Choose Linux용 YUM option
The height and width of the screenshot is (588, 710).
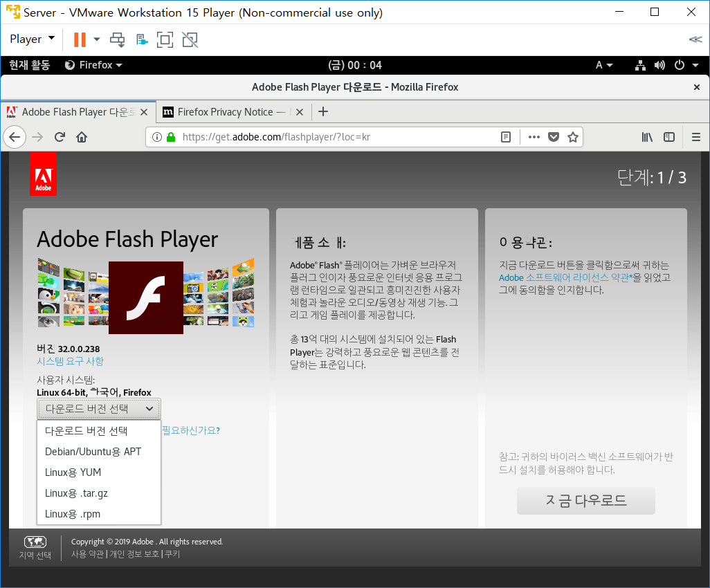[99, 472]
